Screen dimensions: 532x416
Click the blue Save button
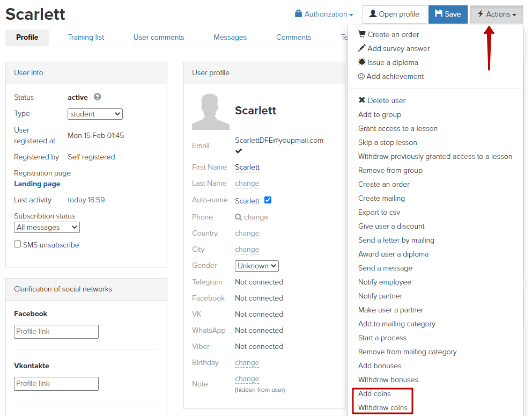[x=448, y=14]
